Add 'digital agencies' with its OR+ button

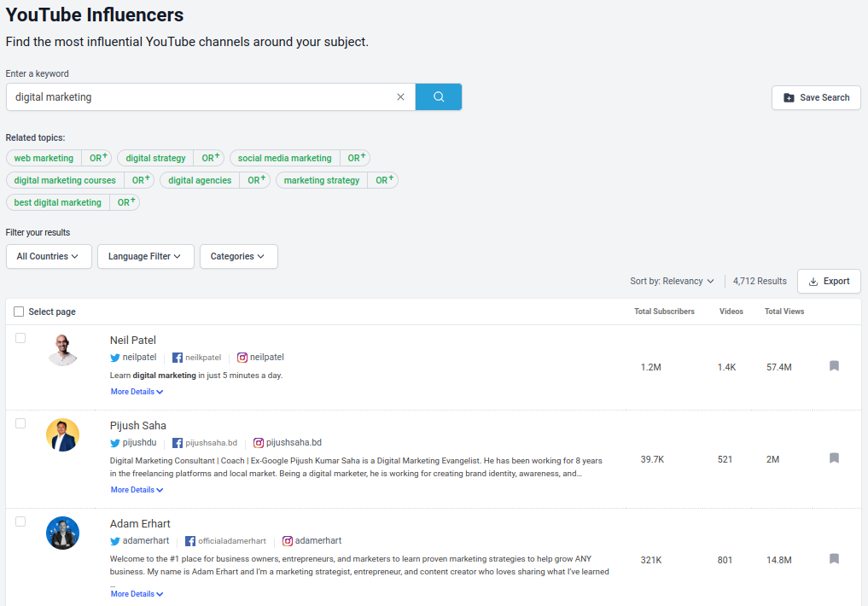tap(255, 180)
